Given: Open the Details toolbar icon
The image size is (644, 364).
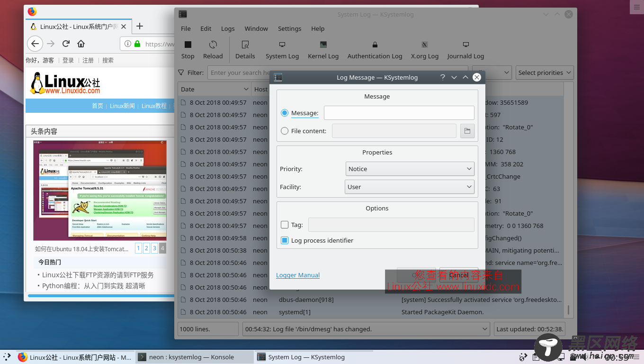Looking at the screenshot, I should pyautogui.click(x=245, y=49).
